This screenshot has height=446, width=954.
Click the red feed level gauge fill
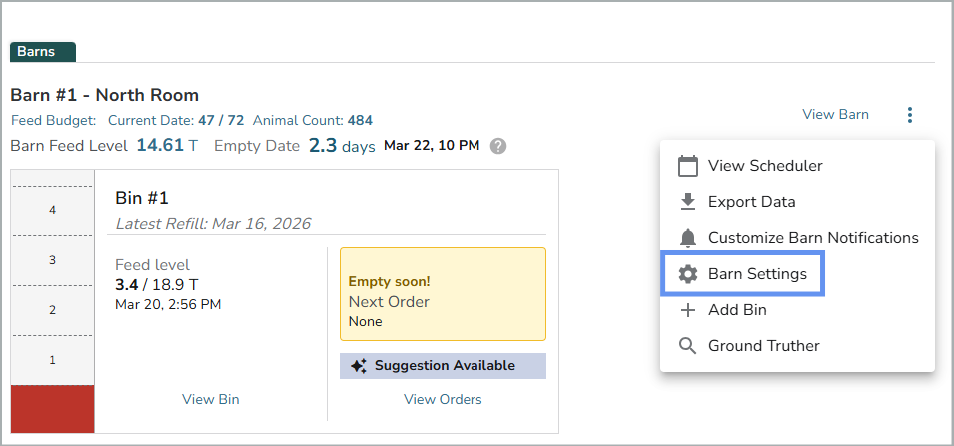pyautogui.click(x=52, y=408)
